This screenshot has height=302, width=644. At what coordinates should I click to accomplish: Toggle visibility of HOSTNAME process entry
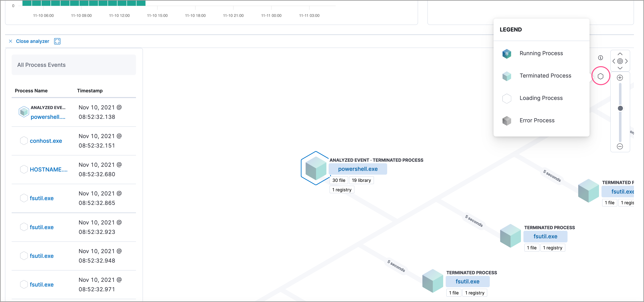(x=24, y=169)
